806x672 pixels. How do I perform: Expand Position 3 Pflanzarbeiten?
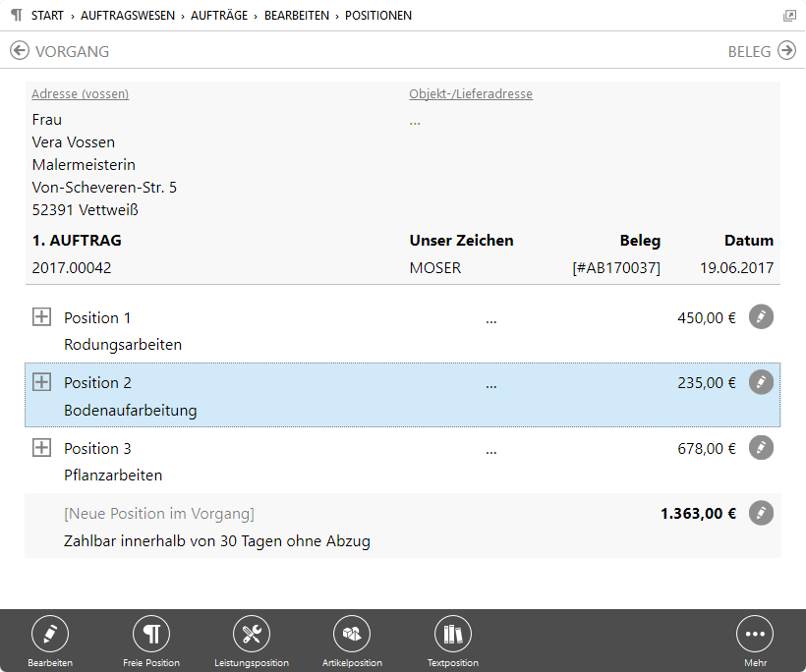[x=41, y=448]
